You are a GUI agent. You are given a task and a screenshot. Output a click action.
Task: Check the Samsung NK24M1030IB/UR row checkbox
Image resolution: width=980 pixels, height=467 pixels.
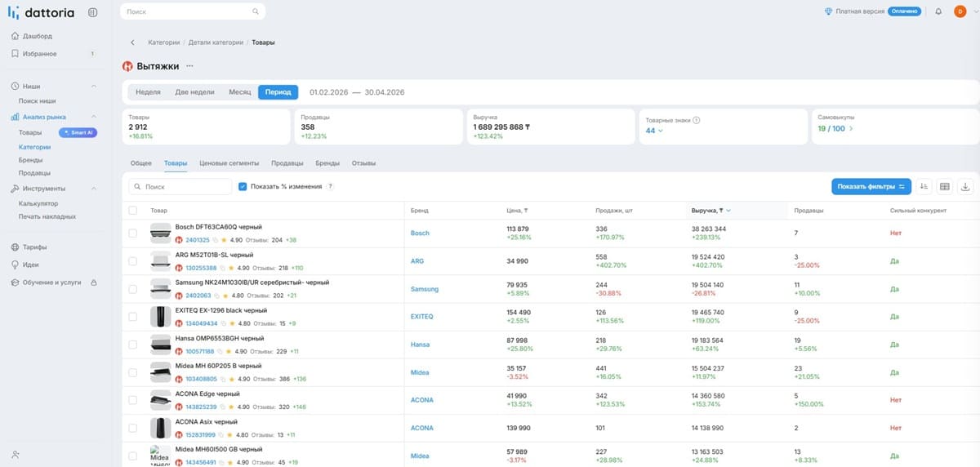click(133, 289)
